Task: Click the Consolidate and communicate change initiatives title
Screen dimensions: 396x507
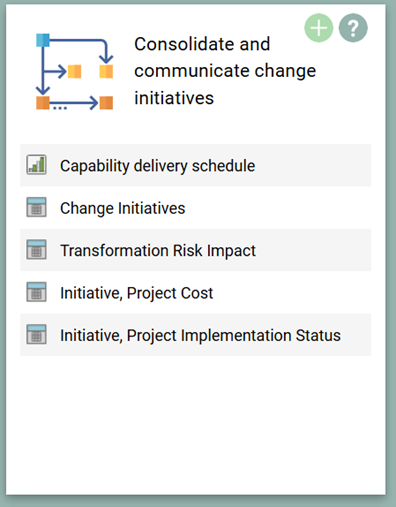Action: tap(225, 71)
